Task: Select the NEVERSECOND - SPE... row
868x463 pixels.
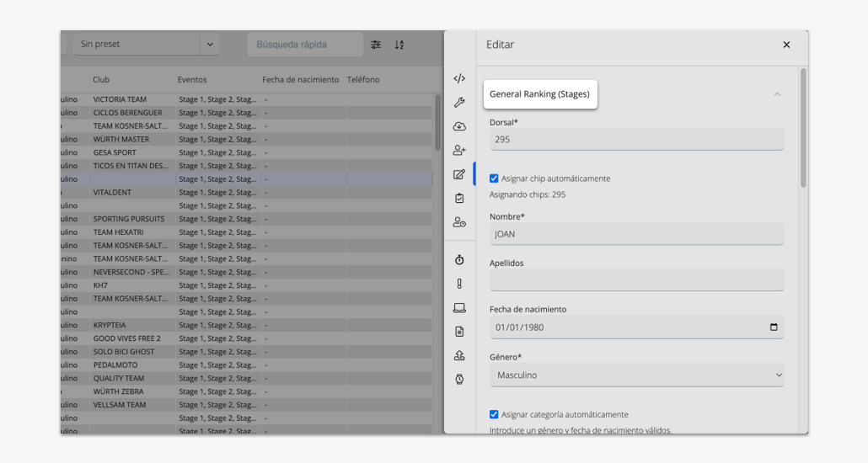Action: point(246,272)
